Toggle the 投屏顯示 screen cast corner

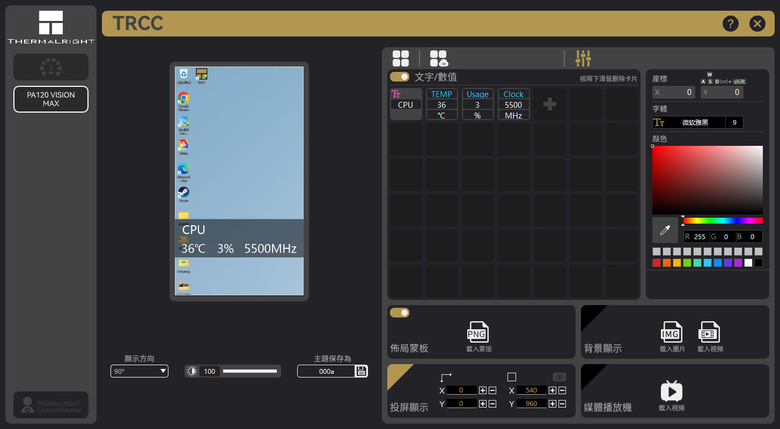[x=397, y=374]
